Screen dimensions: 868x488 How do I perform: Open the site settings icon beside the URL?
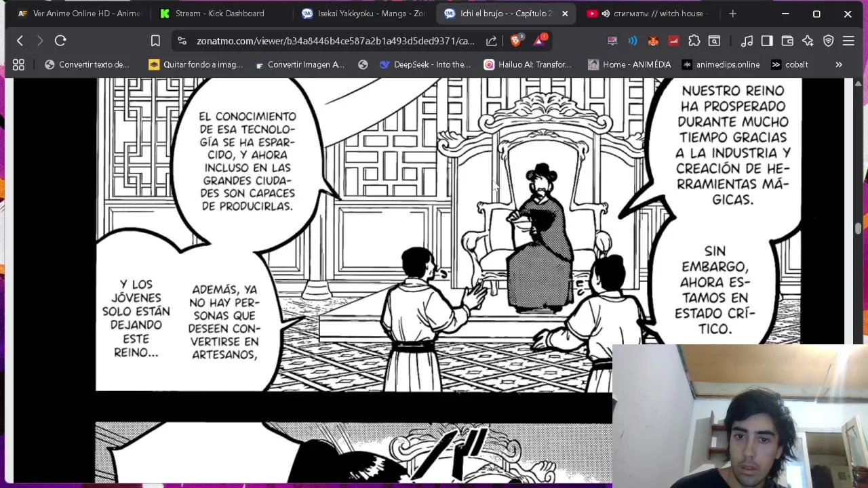click(182, 41)
